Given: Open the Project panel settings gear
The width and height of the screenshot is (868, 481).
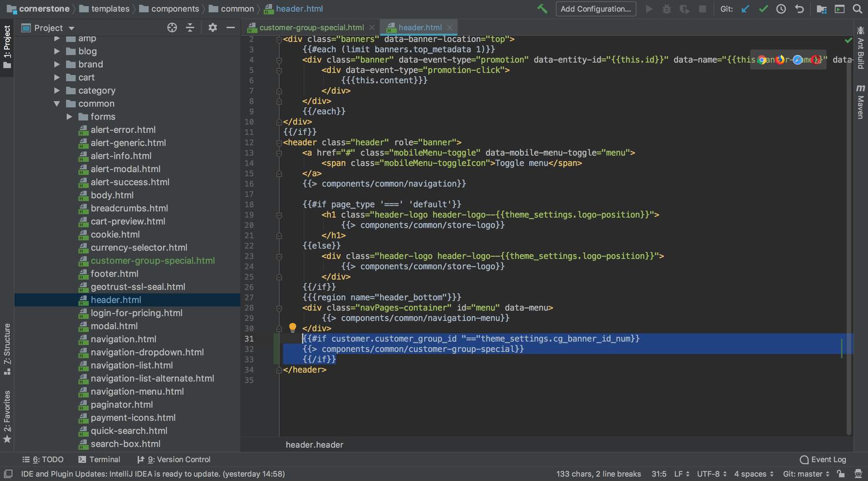Looking at the screenshot, I should (212, 28).
